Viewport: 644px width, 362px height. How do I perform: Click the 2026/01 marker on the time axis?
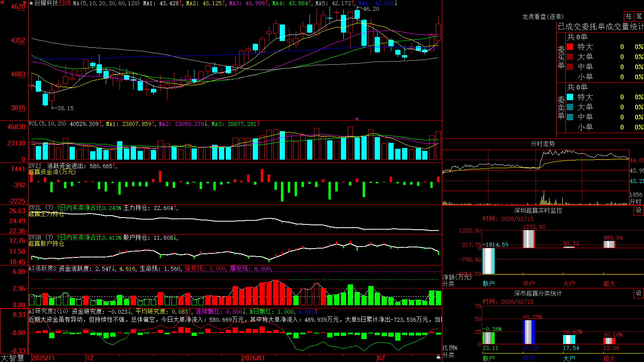click(253, 358)
